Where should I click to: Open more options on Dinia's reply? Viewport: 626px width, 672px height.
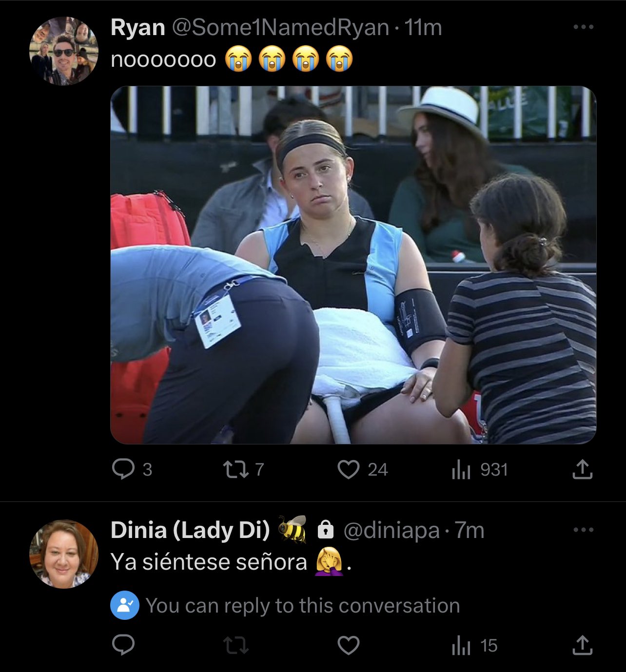(x=583, y=530)
